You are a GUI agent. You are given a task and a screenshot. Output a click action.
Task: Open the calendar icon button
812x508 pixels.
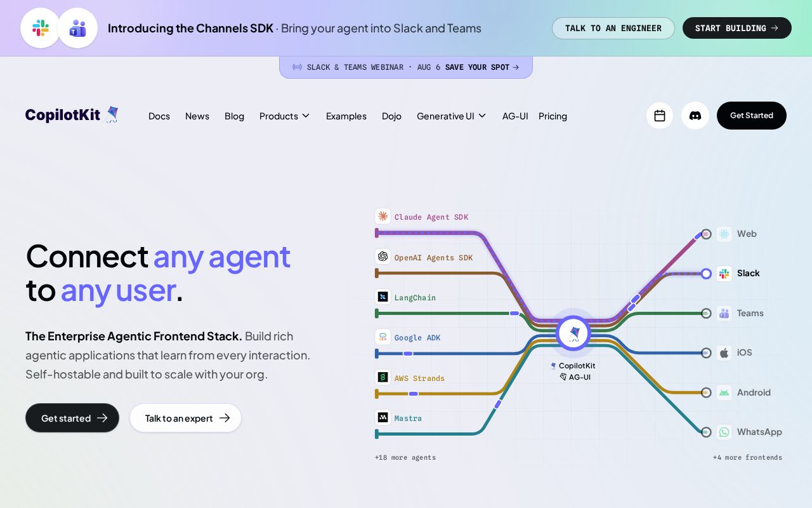(660, 116)
